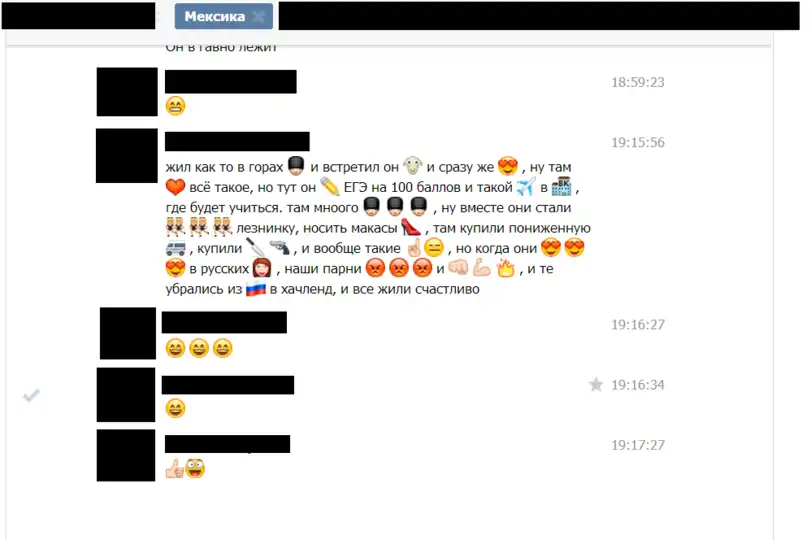Image resolution: width=811 pixels, height=540 pixels.
Task: Open sender name link above the long emoji story
Action: [x=237, y=141]
